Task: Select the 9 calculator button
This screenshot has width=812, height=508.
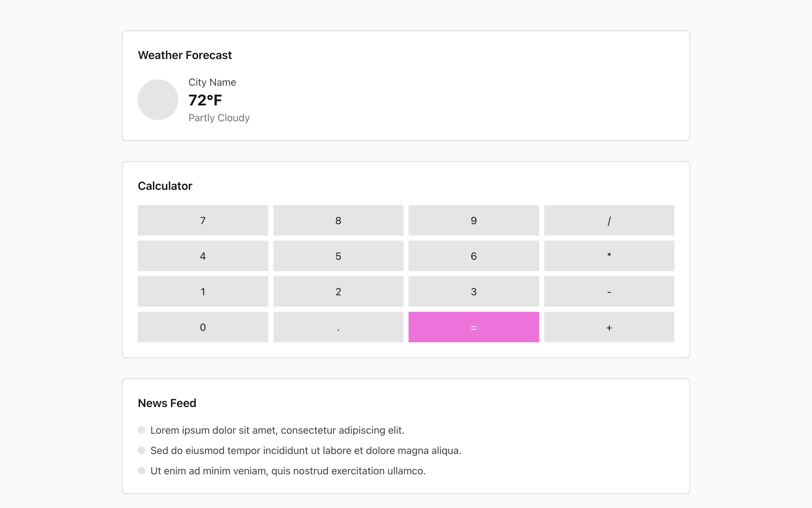Action: point(474,220)
